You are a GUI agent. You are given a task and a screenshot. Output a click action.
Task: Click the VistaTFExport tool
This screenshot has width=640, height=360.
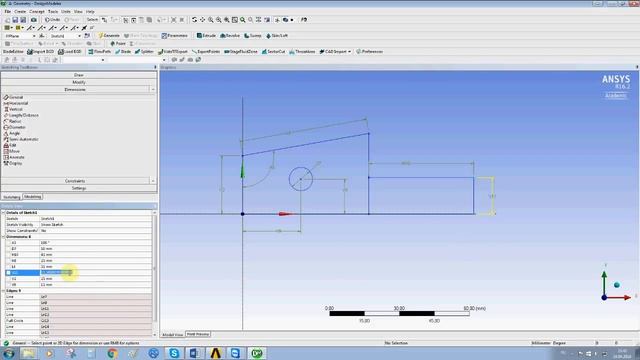tap(173, 52)
